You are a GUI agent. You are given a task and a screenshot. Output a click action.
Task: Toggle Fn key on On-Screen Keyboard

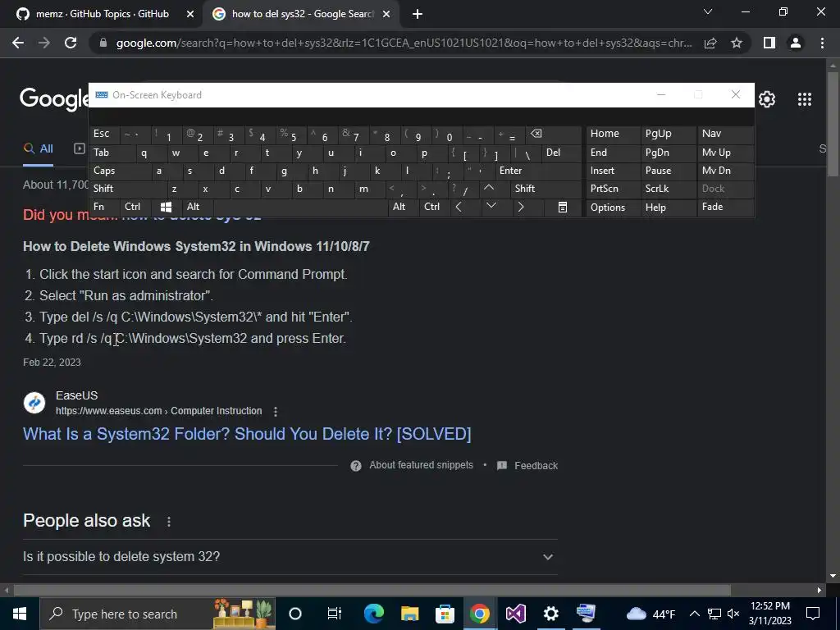104,207
